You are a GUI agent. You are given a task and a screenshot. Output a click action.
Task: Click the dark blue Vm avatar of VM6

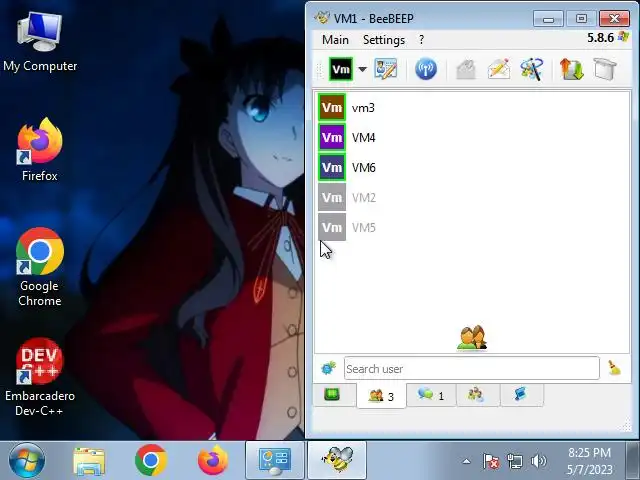332,167
